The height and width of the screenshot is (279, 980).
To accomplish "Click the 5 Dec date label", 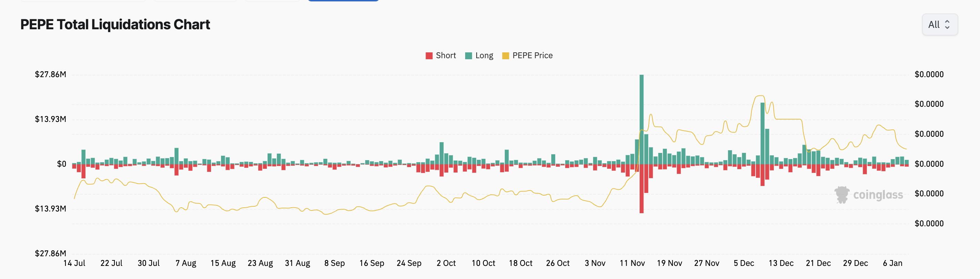I will pyautogui.click(x=743, y=263).
